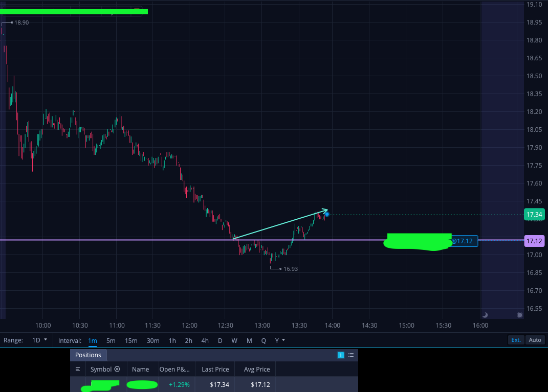This screenshot has height=392, width=548.
Task: Switch to the Positions tab
Action: click(x=88, y=355)
